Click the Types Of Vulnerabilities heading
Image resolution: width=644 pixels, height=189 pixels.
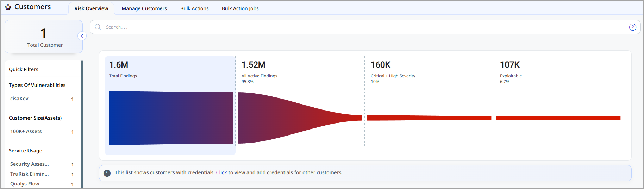coord(37,85)
